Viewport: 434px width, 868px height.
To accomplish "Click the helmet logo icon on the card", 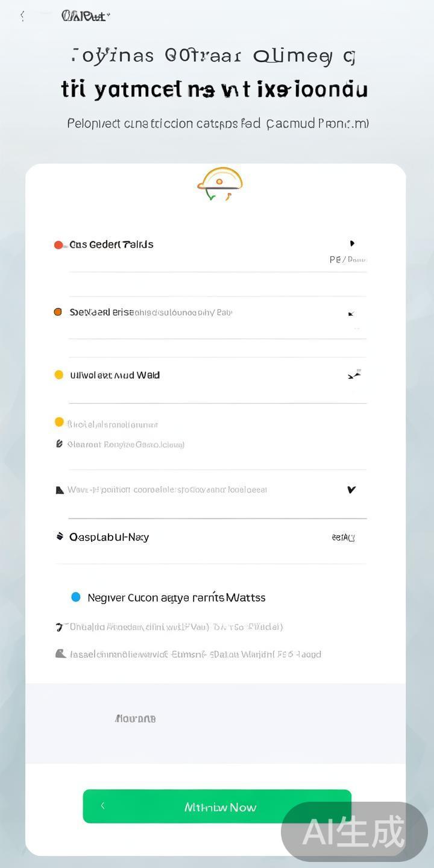I will click(219, 183).
